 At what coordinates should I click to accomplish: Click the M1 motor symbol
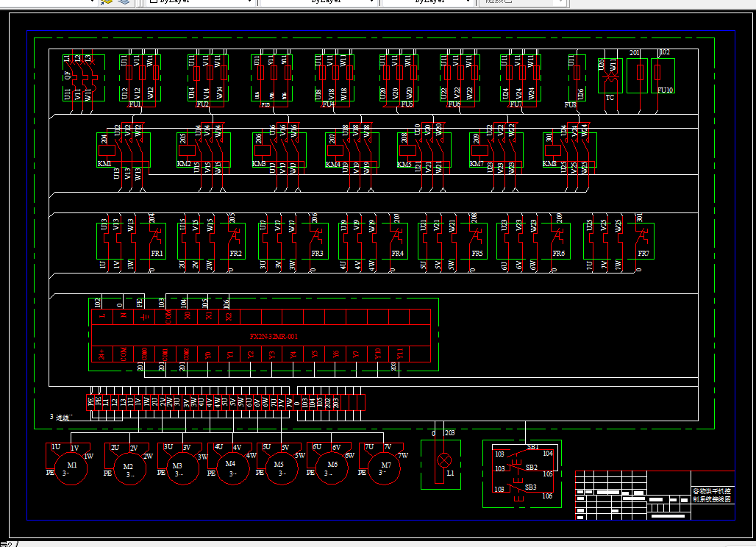coord(71,469)
